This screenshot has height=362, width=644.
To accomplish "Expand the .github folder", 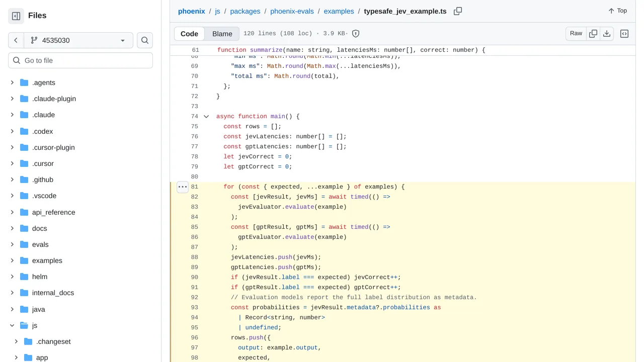I will tap(12, 179).
